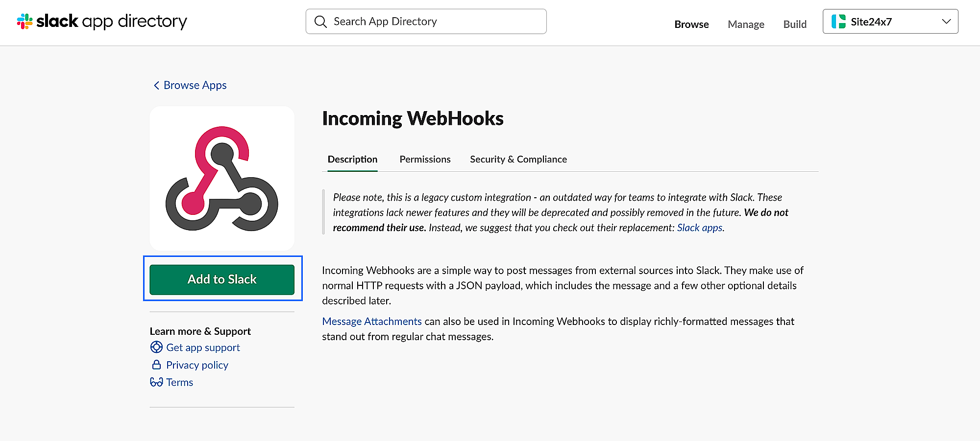The height and width of the screenshot is (441, 980).
Task: Select the Description tab
Action: point(352,159)
